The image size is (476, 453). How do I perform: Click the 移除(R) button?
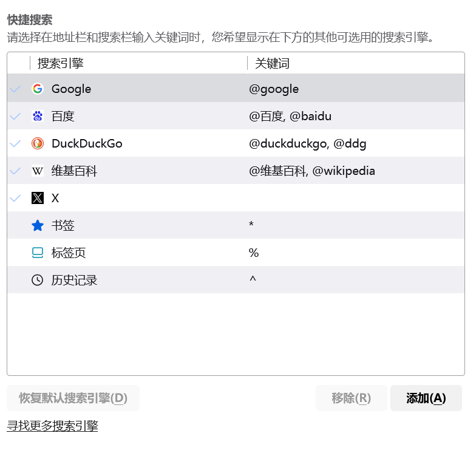tap(351, 398)
